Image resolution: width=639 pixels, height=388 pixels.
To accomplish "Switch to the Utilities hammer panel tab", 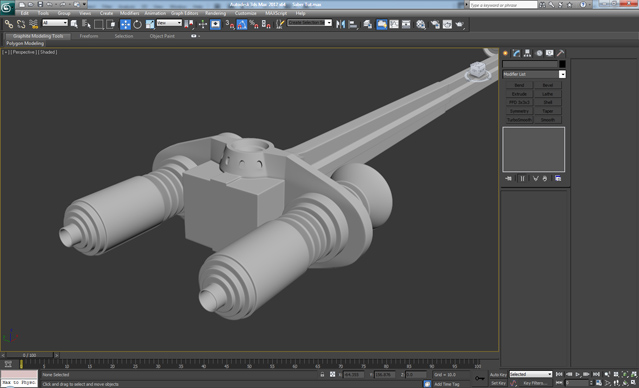I will click(x=560, y=53).
